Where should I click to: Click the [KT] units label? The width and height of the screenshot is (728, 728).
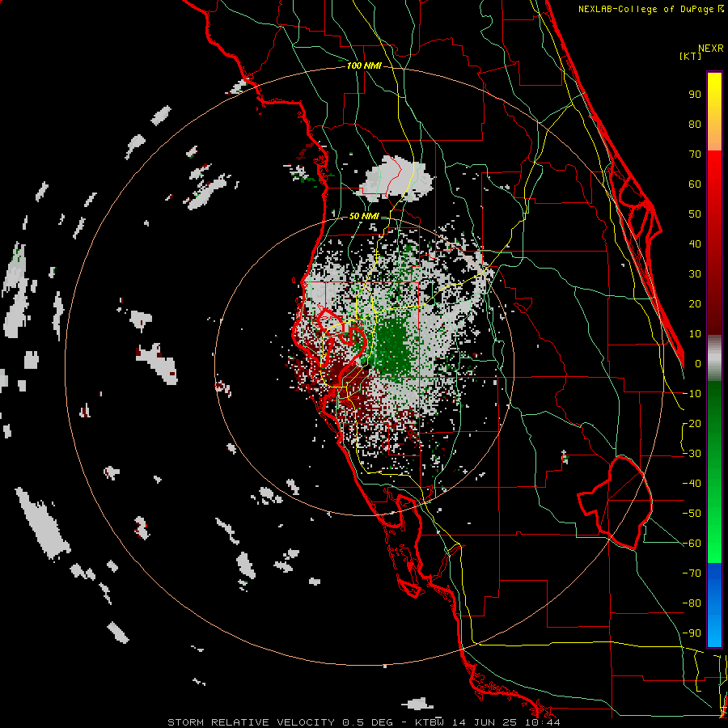(691, 56)
